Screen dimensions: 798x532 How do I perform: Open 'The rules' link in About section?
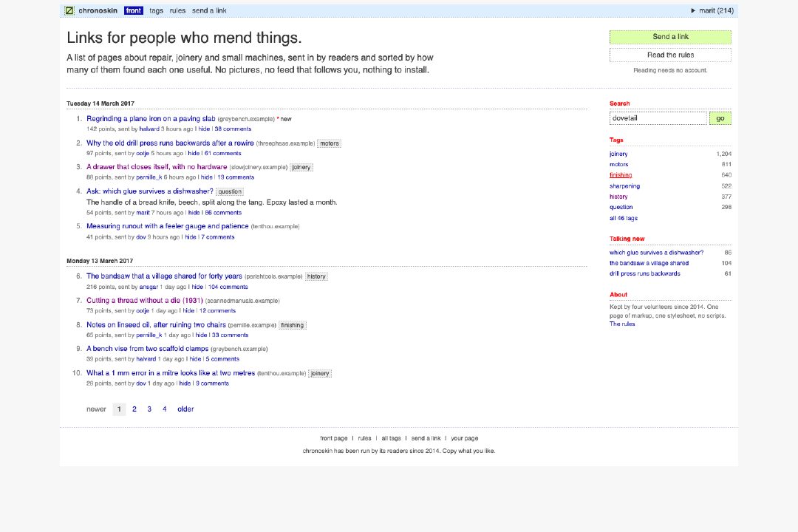622,324
